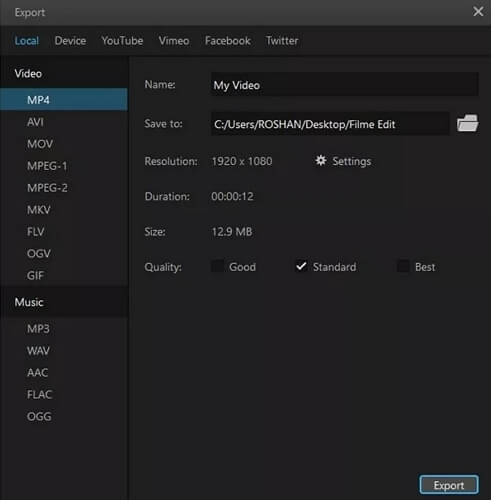Uncheck the Standard quality option
Viewport: 491px width, 500px height.
301,266
